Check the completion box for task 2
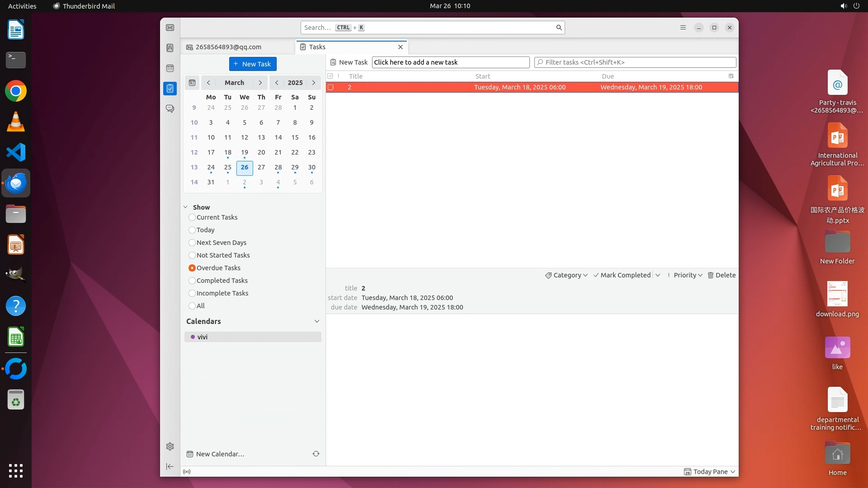868x488 pixels. coord(330,87)
